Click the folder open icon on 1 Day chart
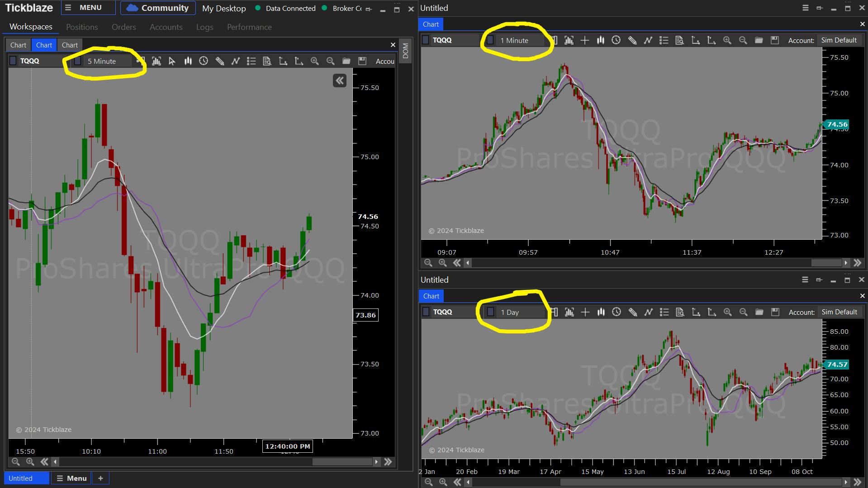 point(759,312)
